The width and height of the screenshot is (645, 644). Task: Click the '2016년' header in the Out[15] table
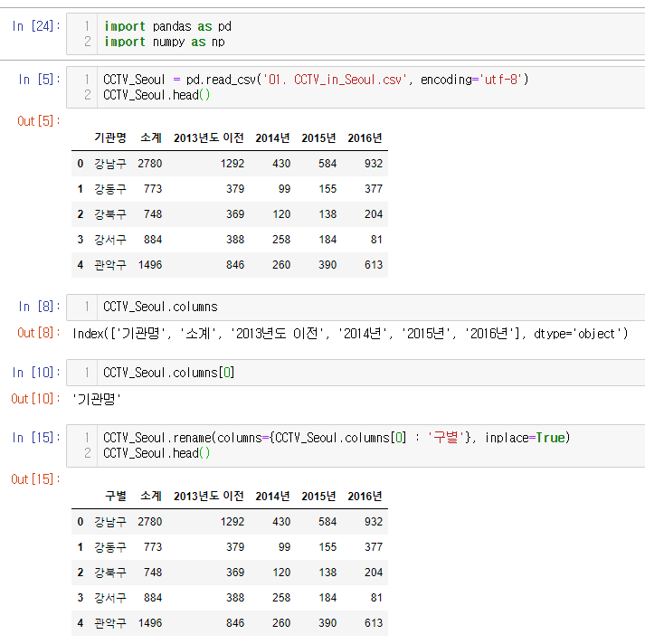point(365,496)
